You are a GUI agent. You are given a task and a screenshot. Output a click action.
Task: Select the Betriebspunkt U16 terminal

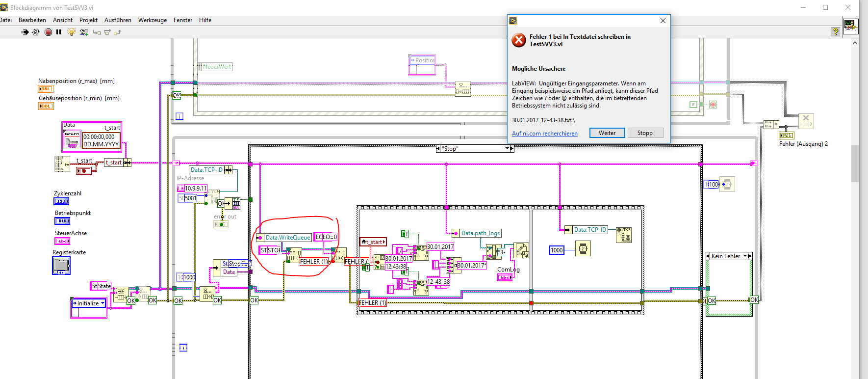coord(62,221)
